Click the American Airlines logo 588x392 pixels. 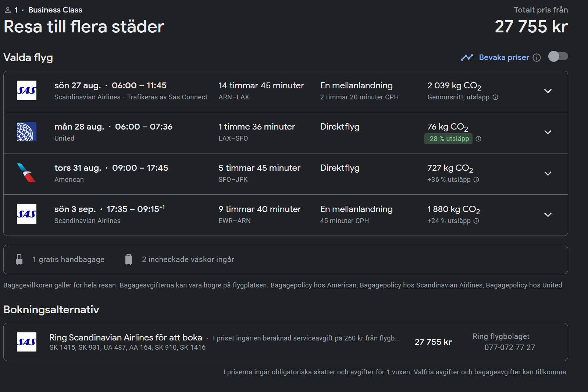[26, 173]
